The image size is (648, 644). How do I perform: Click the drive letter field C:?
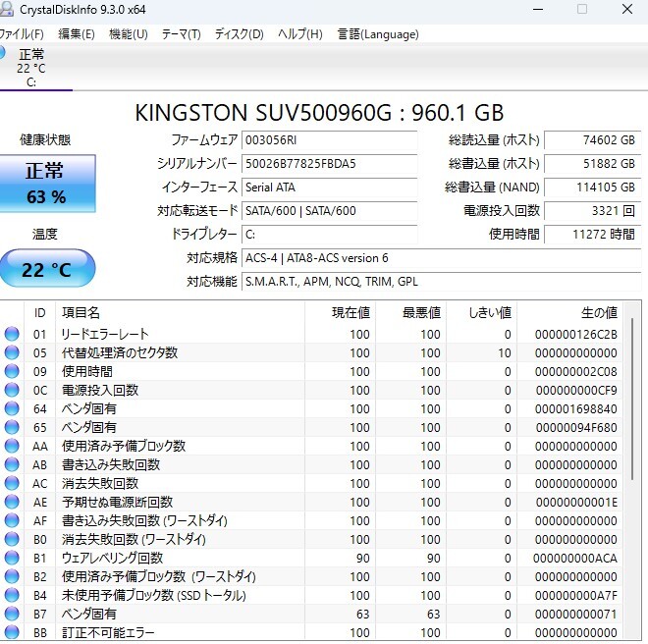(x=329, y=235)
